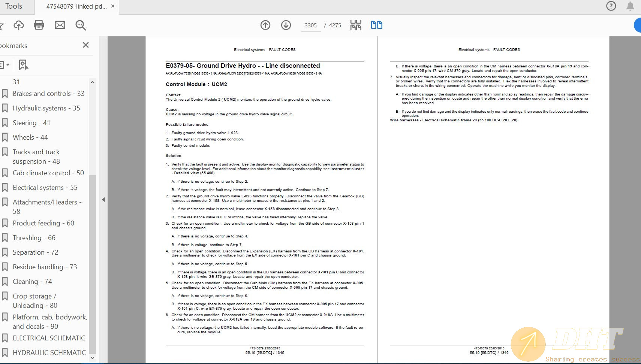This screenshot has width=641, height=364.
Task: Click the E0379-05 Ground Drive Hydro heading
Action: (243, 66)
